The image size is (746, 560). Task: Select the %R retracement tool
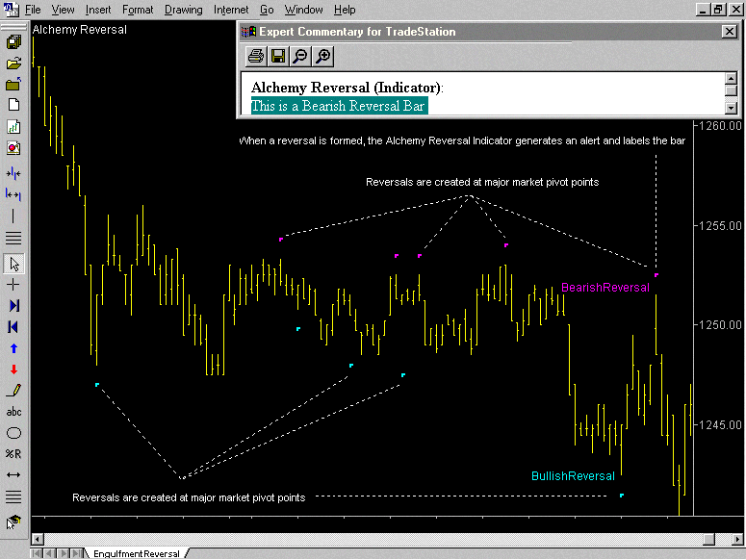tap(13, 454)
